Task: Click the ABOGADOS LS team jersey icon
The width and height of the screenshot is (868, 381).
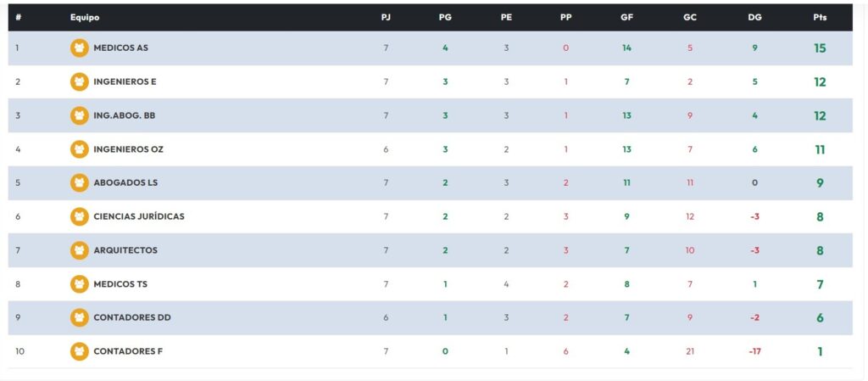Action: [x=79, y=182]
